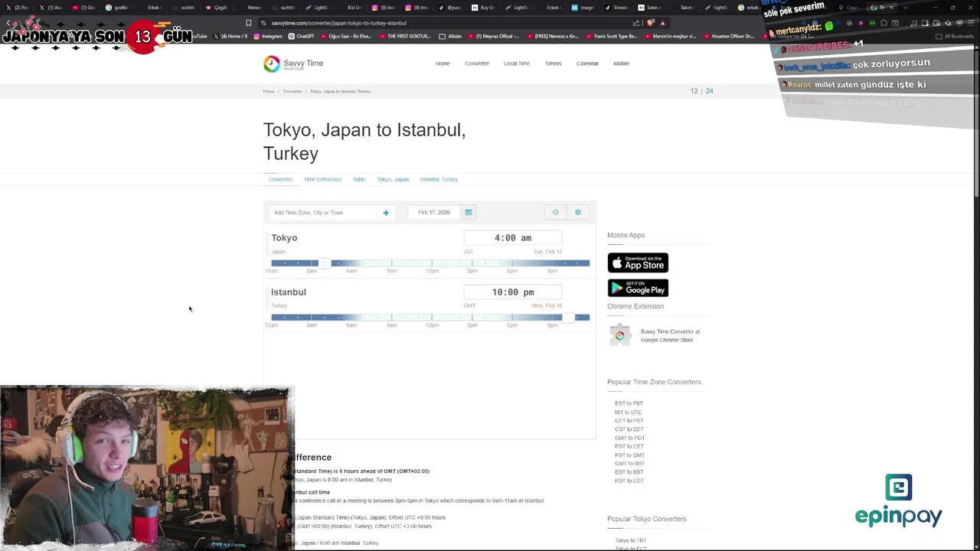Switch to 24-hour time format

coord(709,91)
